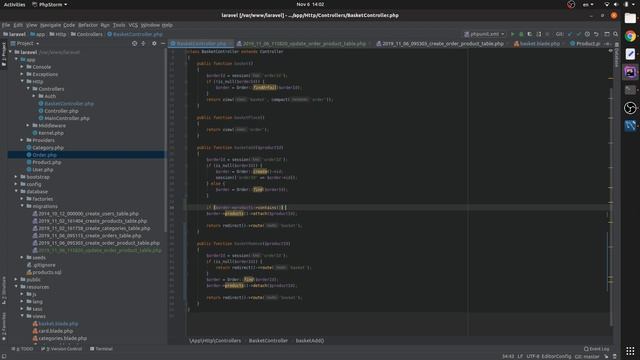Click the LF line separator in status bar
The image size is (640, 360).
tap(520, 356)
